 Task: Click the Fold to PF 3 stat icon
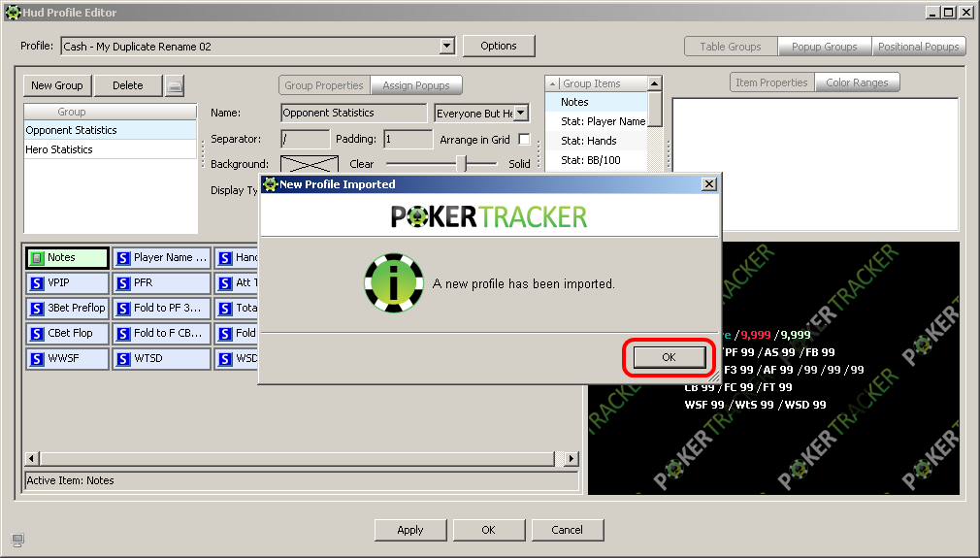click(x=123, y=308)
